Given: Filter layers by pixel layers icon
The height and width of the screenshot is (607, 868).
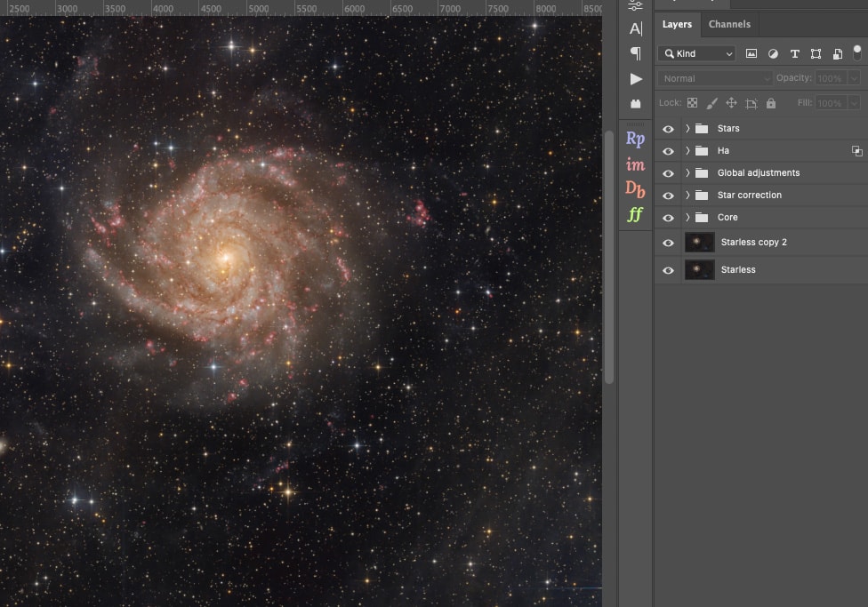Looking at the screenshot, I should click(x=751, y=53).
